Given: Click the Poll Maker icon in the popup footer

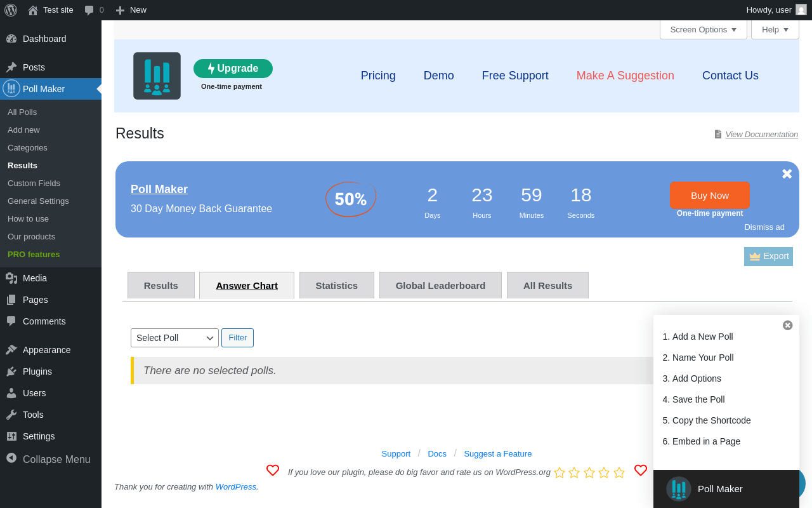Looking at the screenshot, I should (679, 489).
